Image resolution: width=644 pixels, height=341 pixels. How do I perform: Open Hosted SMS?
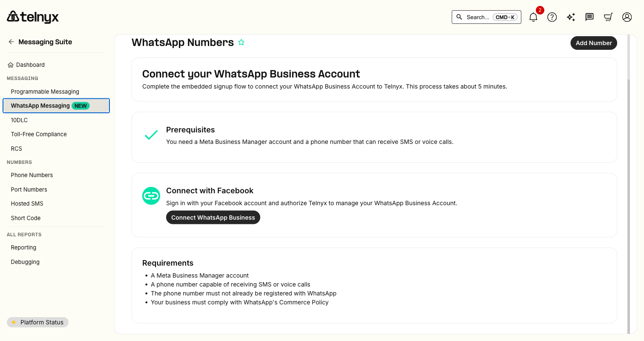click(x=27, y=203)
